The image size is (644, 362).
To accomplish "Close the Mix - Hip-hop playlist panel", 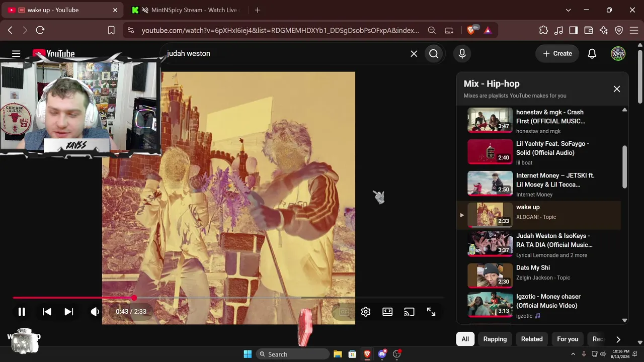I will (x=617, y=89).
